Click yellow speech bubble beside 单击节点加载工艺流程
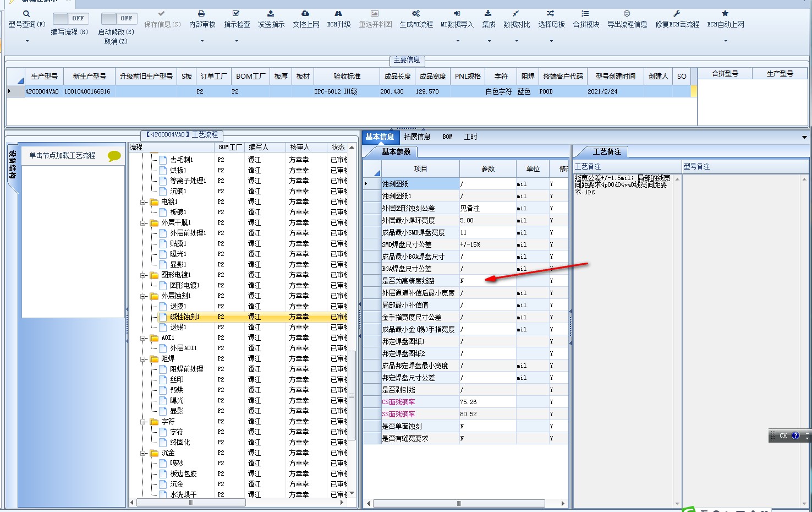 114,156
